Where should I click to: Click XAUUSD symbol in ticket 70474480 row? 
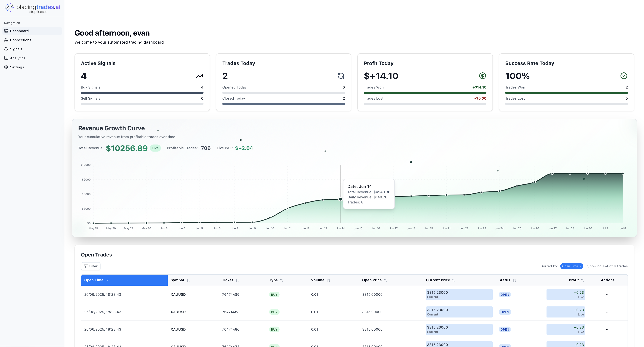[x=178, y=330]
